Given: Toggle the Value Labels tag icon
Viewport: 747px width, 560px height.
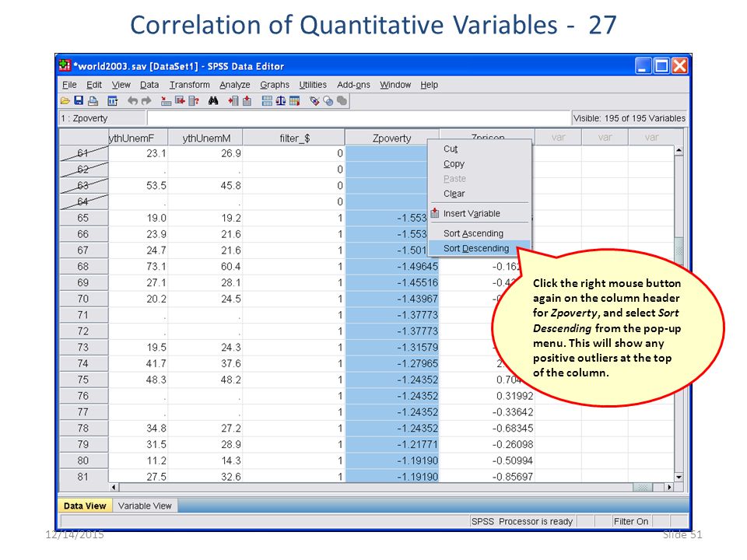Looking at the screenshot, I should (x=314, y=101).
